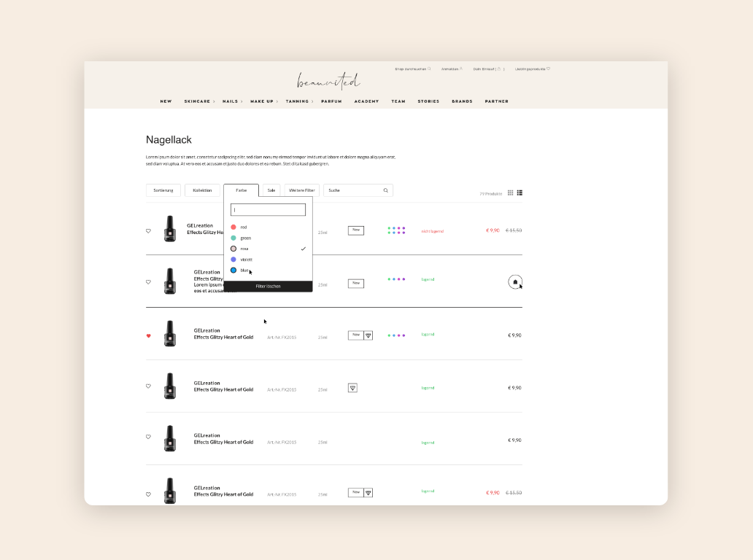Unfavorite the red-hearted third product
The width and height of the screenshot is (753, 560).
coord(148,336)
